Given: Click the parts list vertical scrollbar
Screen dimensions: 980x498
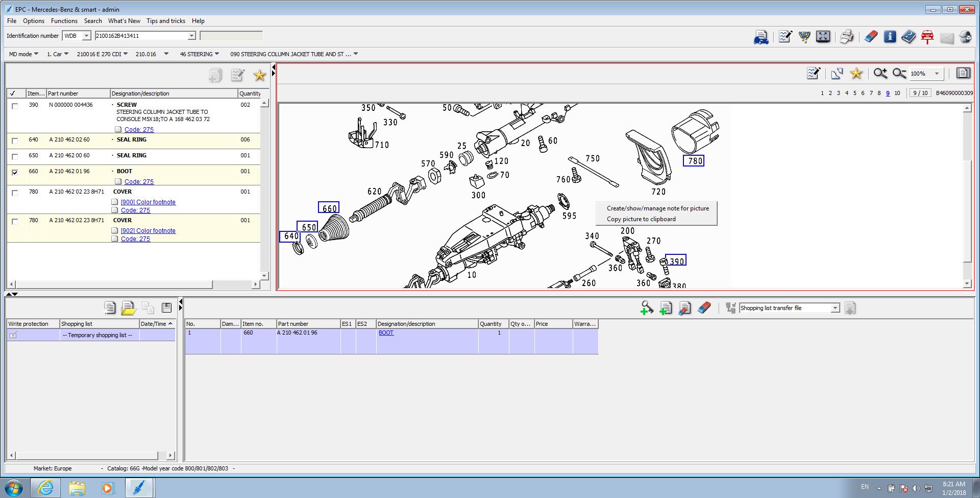Looking at the screenshot, I should click(x=264, y=189).
